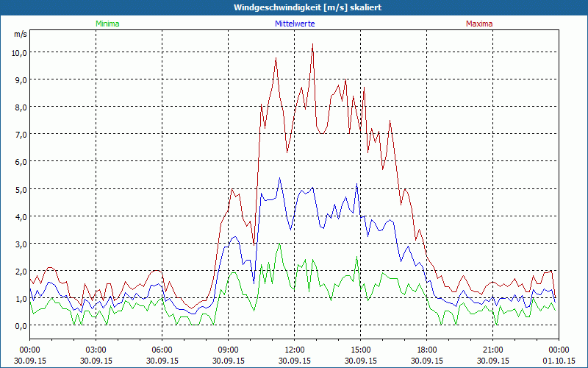Select the 21:00 time axis label
588x368 pixels.
[493, 350]
